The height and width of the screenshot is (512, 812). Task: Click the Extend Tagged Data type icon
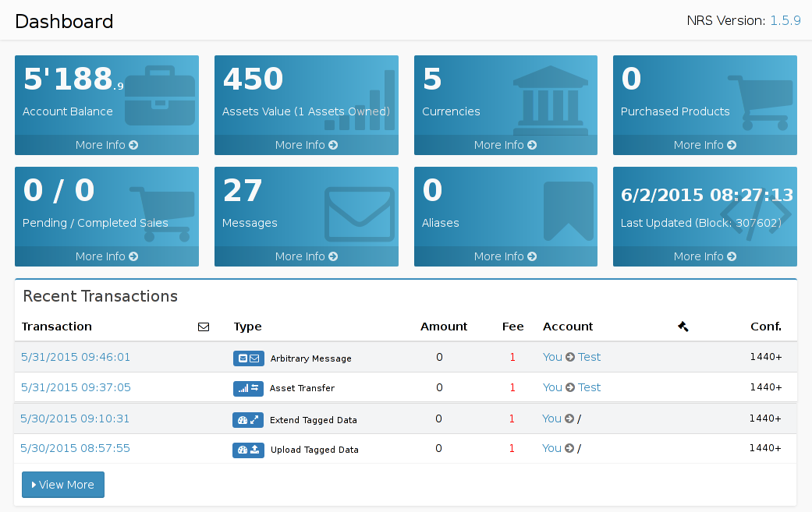click(x=247, y=420)
